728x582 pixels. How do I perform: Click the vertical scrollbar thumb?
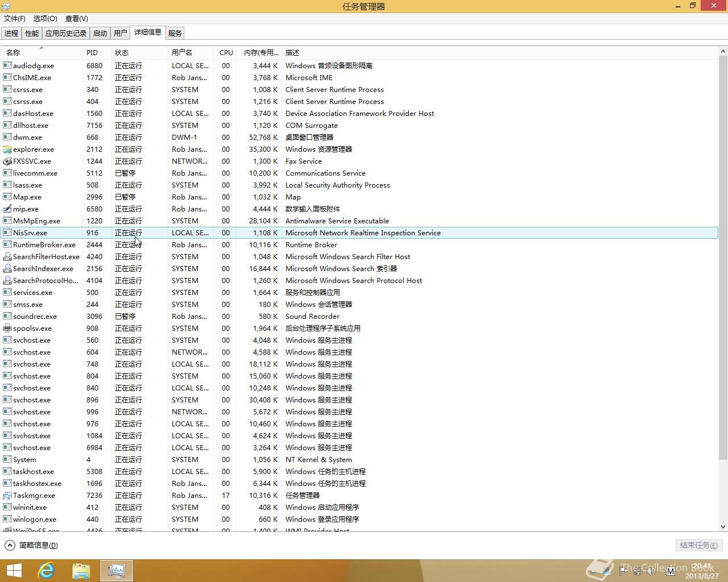723,257
